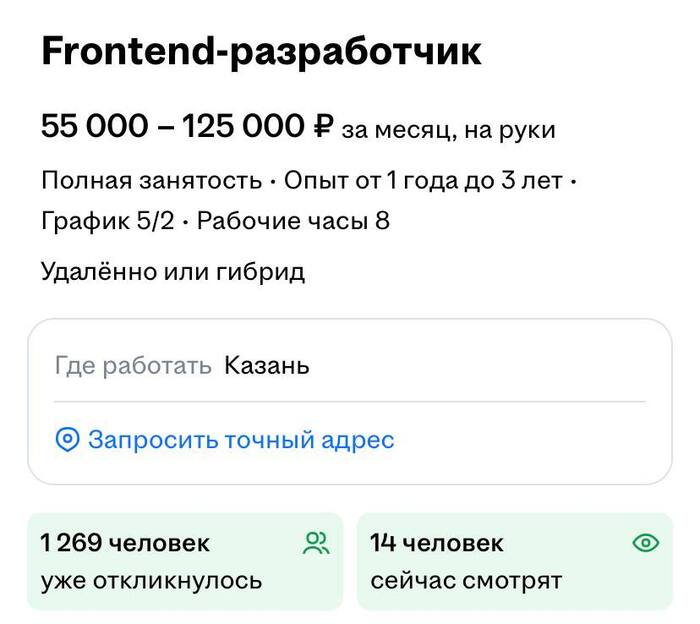
Task: Click the 'Где работать' label
Action: coord(133,366)
